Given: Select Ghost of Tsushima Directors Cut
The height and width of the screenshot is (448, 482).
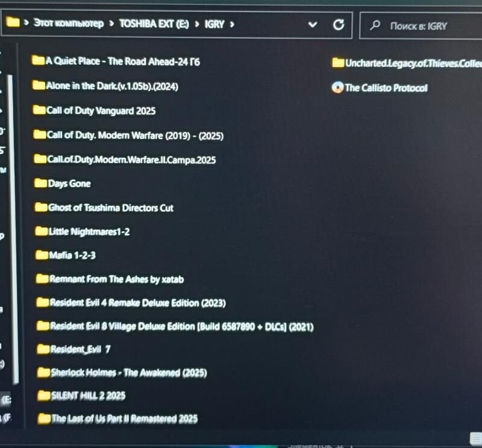Looking at the screenshot, I should coord(104,207).
